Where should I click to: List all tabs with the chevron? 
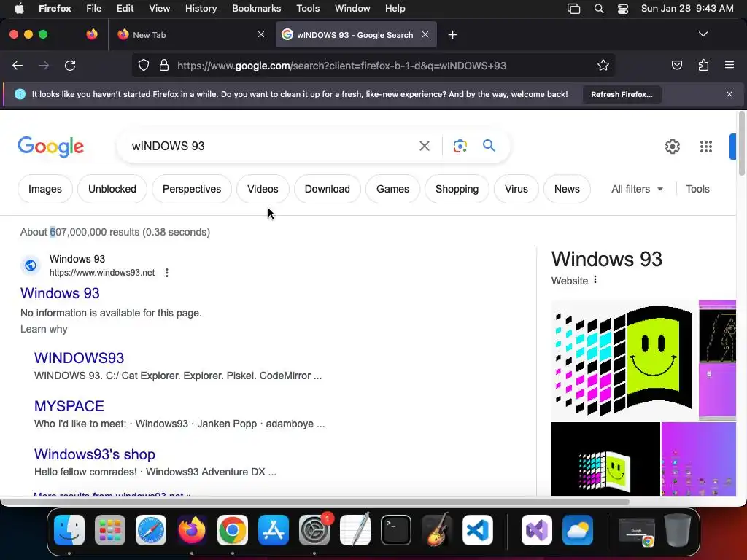coord(703,34)
